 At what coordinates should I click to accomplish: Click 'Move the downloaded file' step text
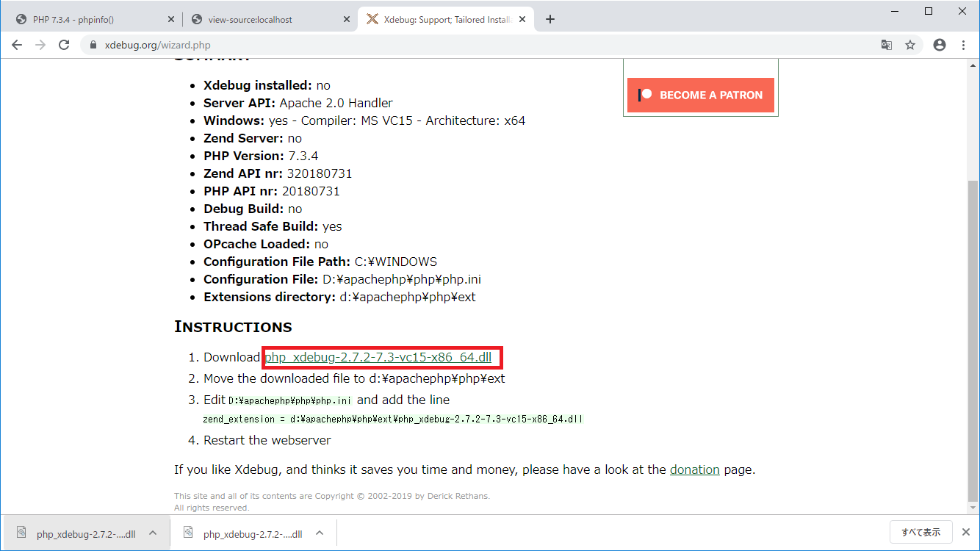354,378
